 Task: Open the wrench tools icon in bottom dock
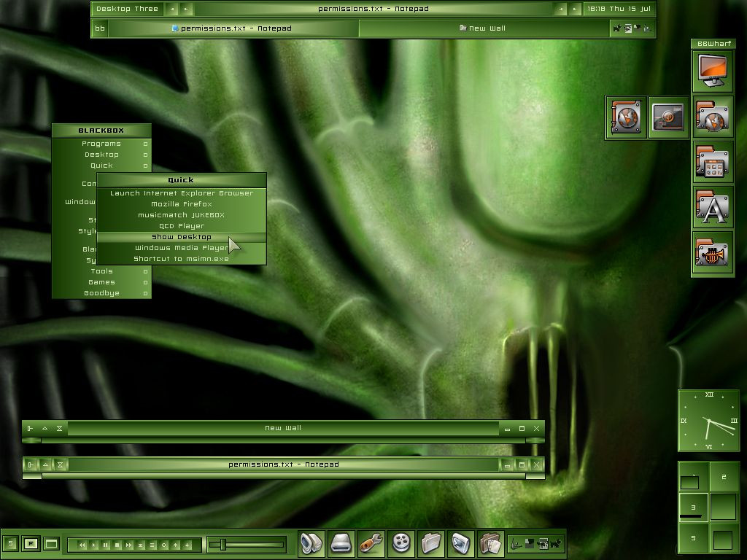[x=371, y=543]
